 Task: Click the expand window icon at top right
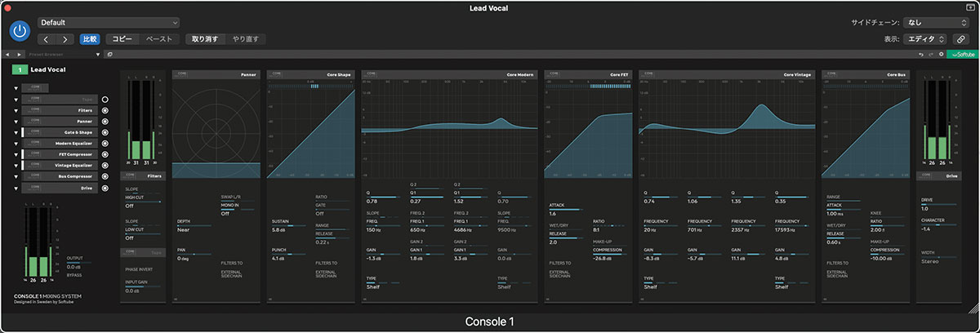pos(969,7)
